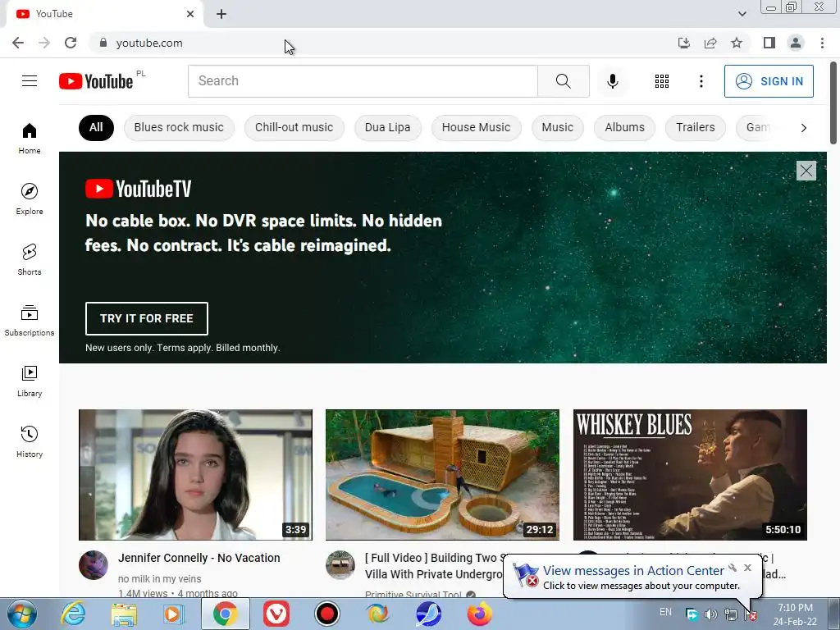Viewport: 840px width, 630px height.
Task: Open the YouTube apps grid
Action: pyautogui.click(x=662, y=81)
